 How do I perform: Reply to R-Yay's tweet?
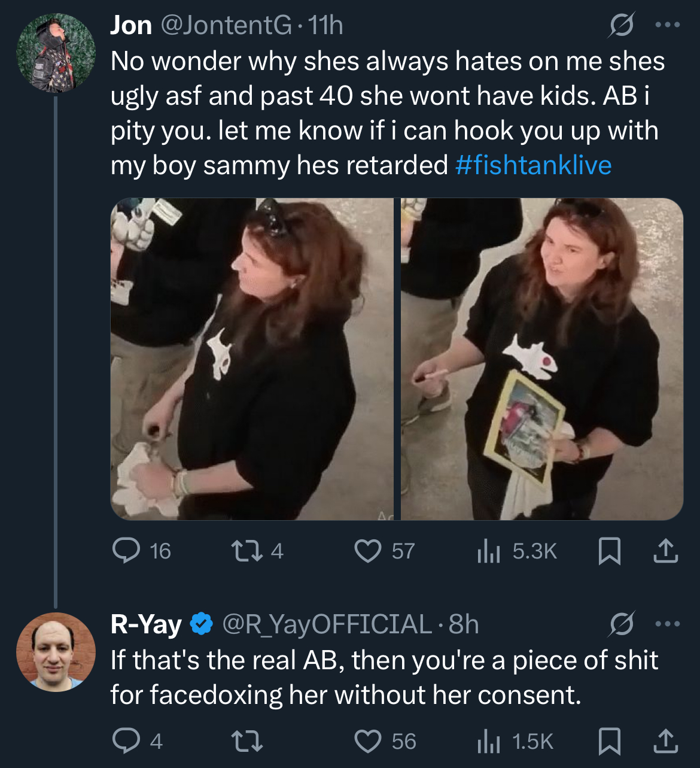(x=126, y=741)
